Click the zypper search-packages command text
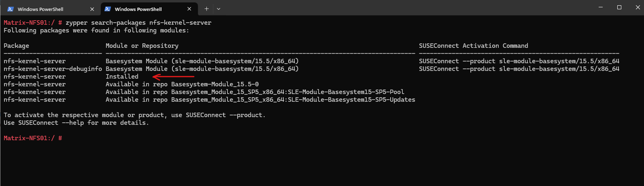This screenshot has height=186, width=644. pyautogui.click(x=138, y=23)
